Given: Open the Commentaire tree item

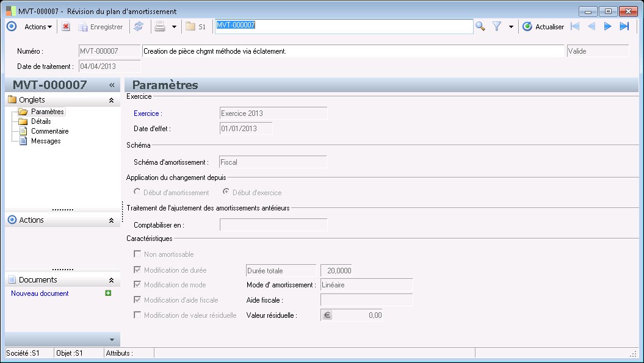Looking at the screenshot, I should (49, 131).
